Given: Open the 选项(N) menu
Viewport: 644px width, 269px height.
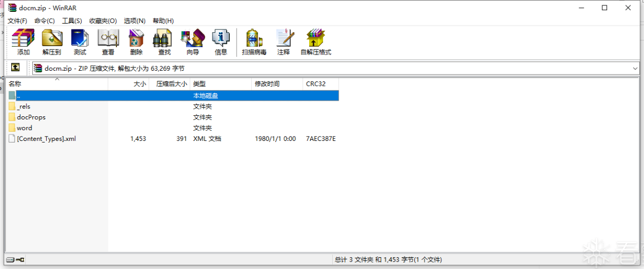Looking at the screenshot, I should (x=135, y=21).
